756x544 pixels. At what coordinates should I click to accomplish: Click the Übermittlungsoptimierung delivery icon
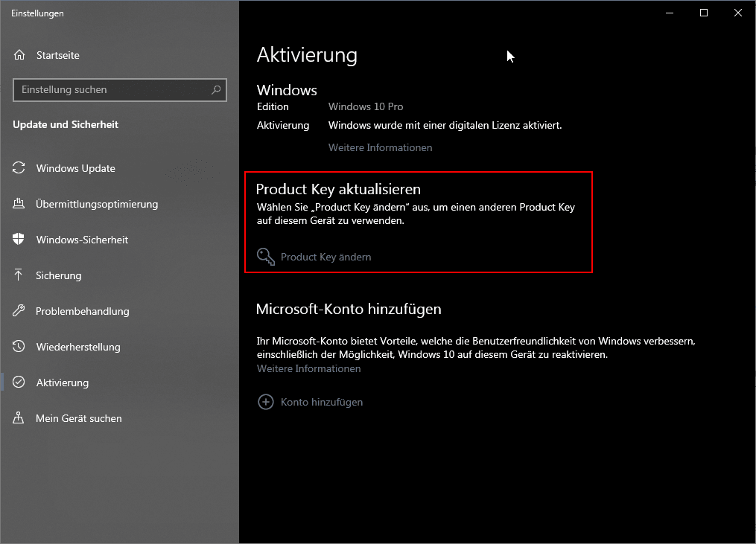pos(19,203)
